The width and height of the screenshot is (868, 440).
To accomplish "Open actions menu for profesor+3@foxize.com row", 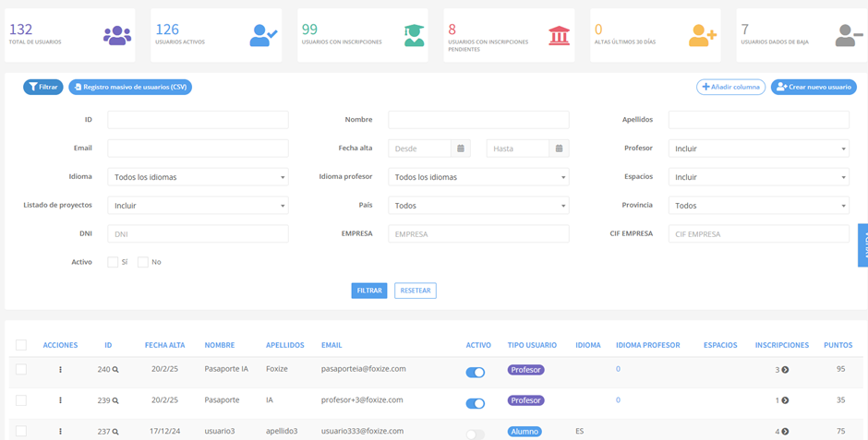I will [60, 400].
